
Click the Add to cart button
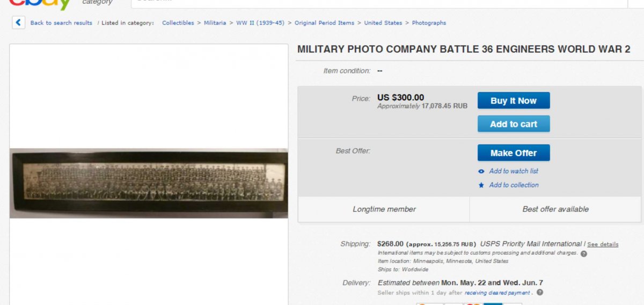(x=514, y=124)
